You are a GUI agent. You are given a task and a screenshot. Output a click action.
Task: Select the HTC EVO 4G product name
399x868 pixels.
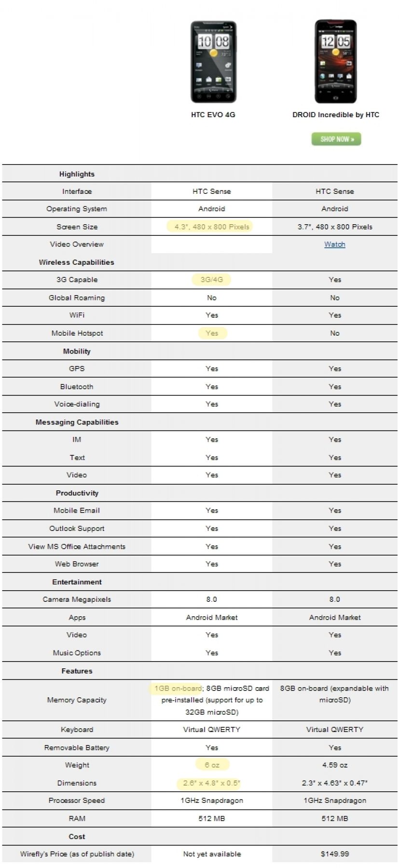(213, 115)
